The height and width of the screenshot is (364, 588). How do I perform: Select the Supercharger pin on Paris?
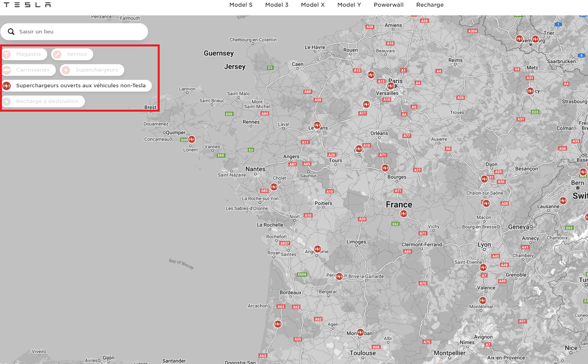[x=390, y=86]
